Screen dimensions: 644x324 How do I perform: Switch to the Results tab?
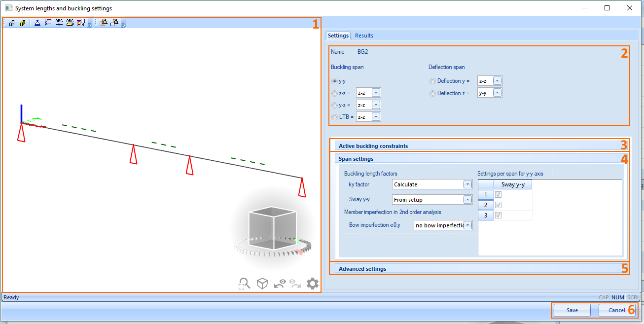[364, 36]
